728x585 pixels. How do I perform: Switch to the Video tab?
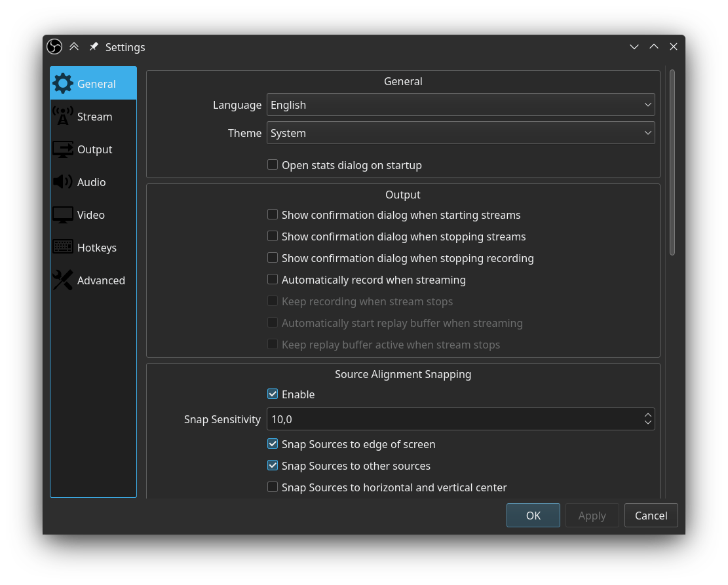click(x=93, y=214)
